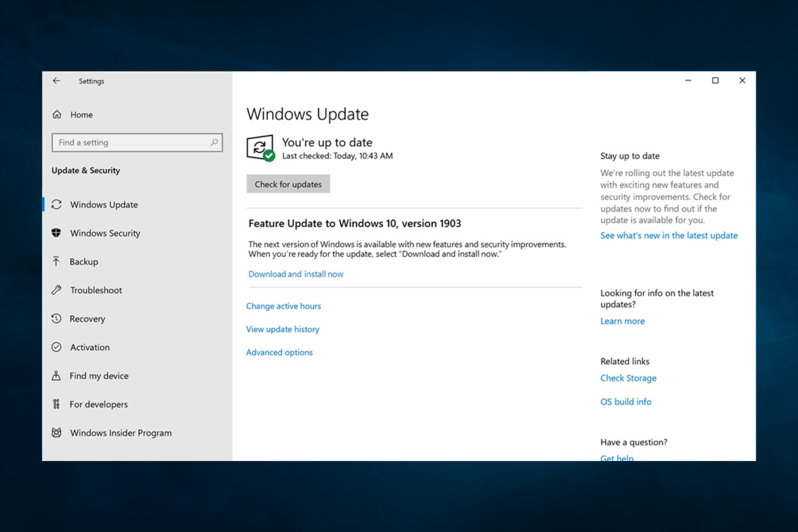Viewport: 798px width, 532px height.
Task: Click the For developers tools icon
Action: point(56,404)
